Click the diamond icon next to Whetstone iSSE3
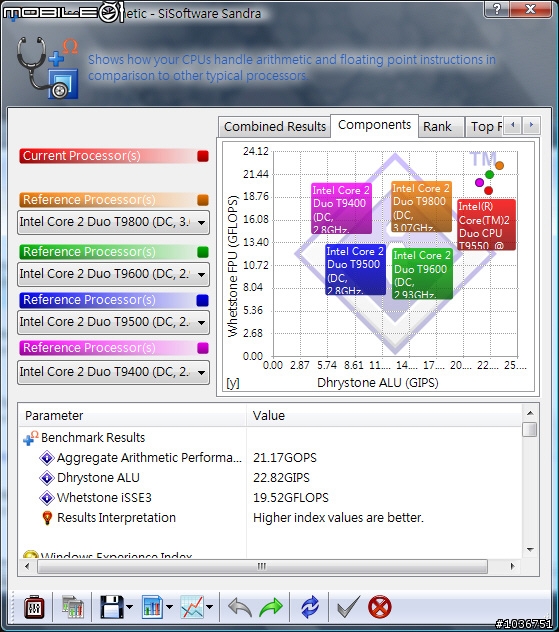Image resolution: width=559 pixels, height=632 pixels. tap(47, 498)
